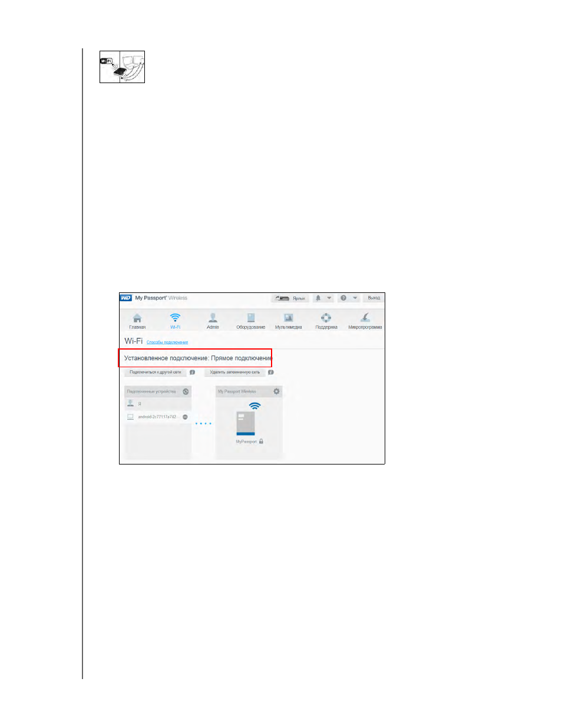Screen dimensions: 562x728
Task: Open gear settings on My Passport Wireless panel
Action: [276, 392]
